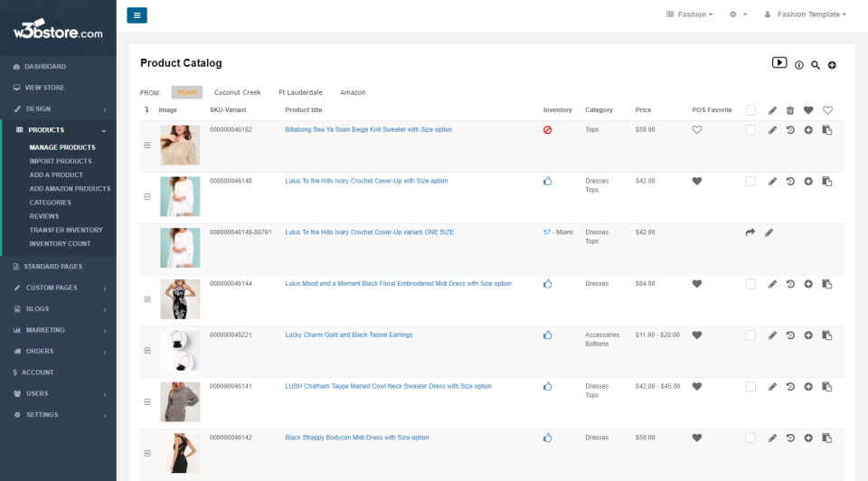Viewport: 868px width, 481px height.
Task: Click the trash icon in table header
Action: coord(790,110)
